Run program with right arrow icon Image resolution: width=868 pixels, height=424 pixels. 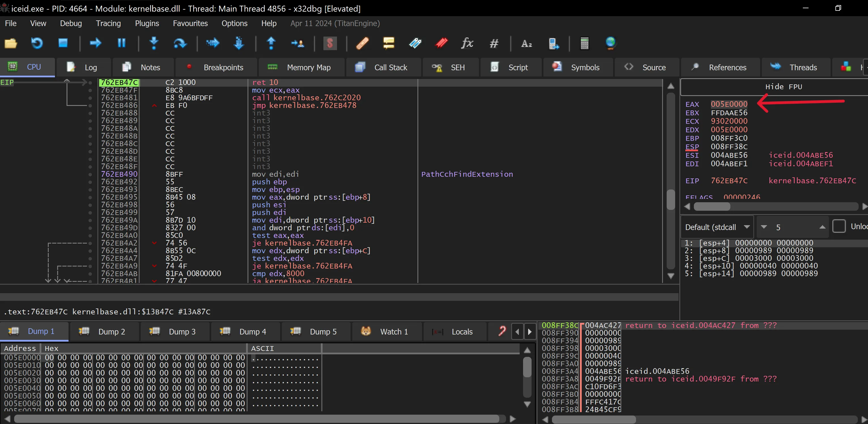click(x=96, y=43)
